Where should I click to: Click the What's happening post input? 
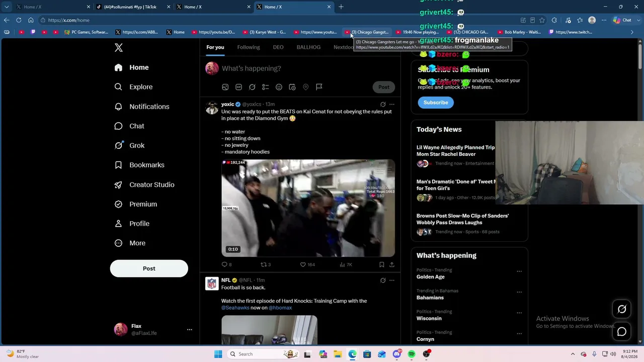click(x=252, y=68)
